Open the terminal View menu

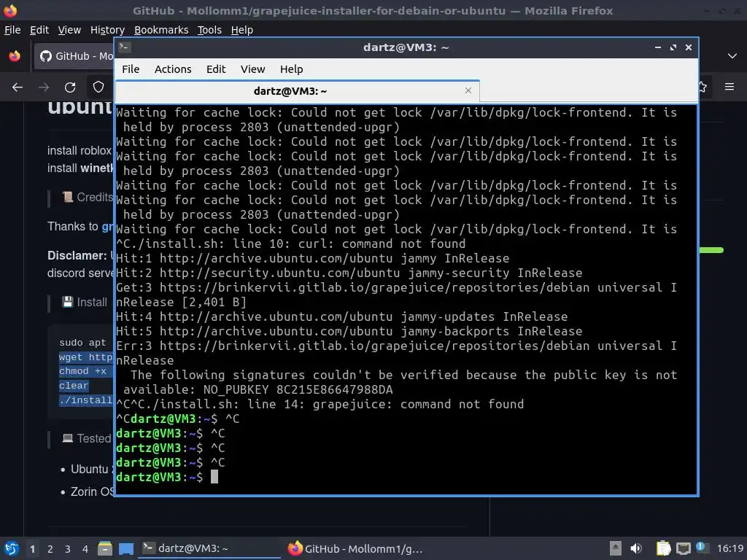coord(252,69)
